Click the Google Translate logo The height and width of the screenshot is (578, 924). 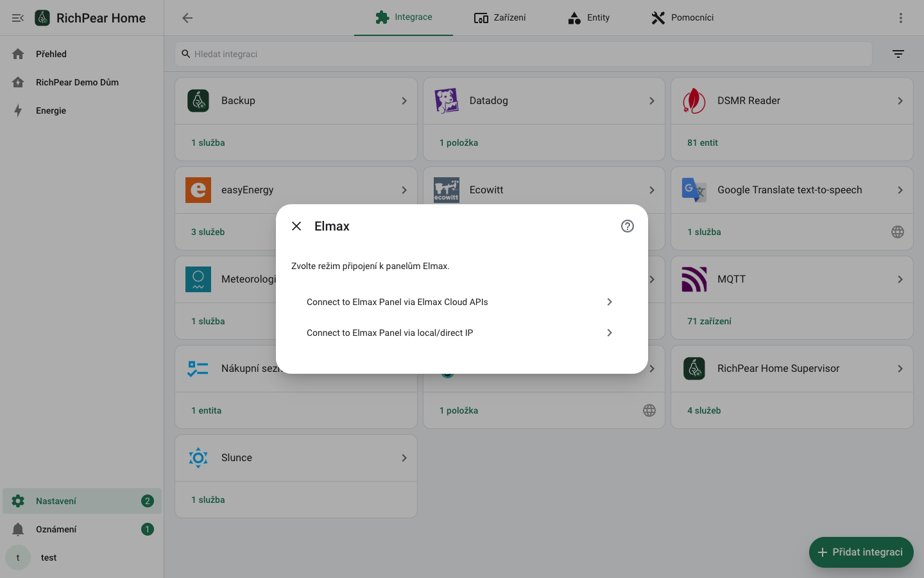pos(694,190)
